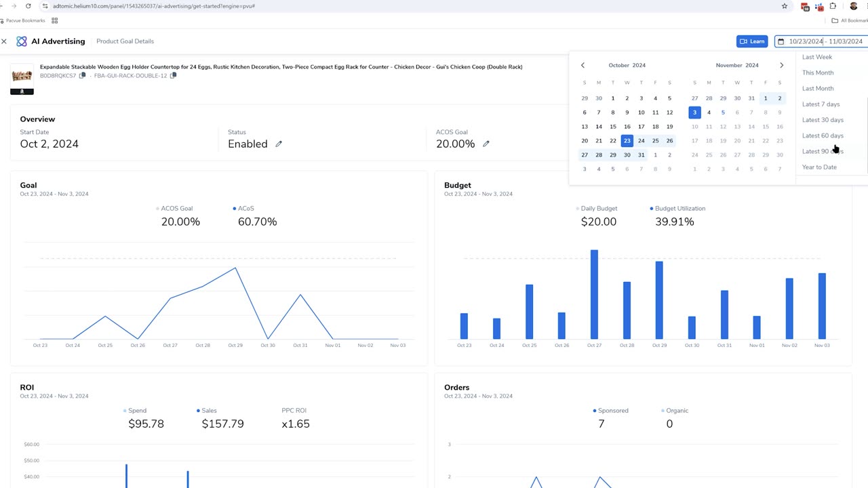The height and width of the screenshot is (488, 868).
Task: Close the AI Advertising panel with the X
Action: [x=4, y=41]
